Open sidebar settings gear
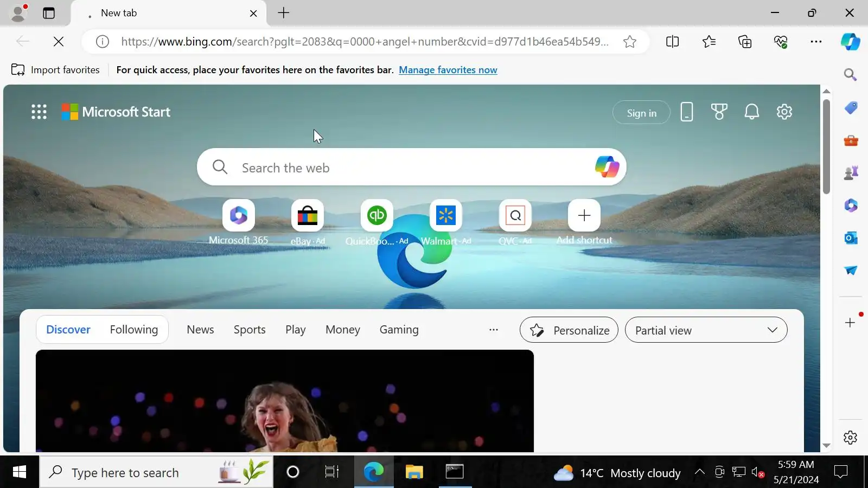Screen dimensions: 868x488 coord(850,438)
